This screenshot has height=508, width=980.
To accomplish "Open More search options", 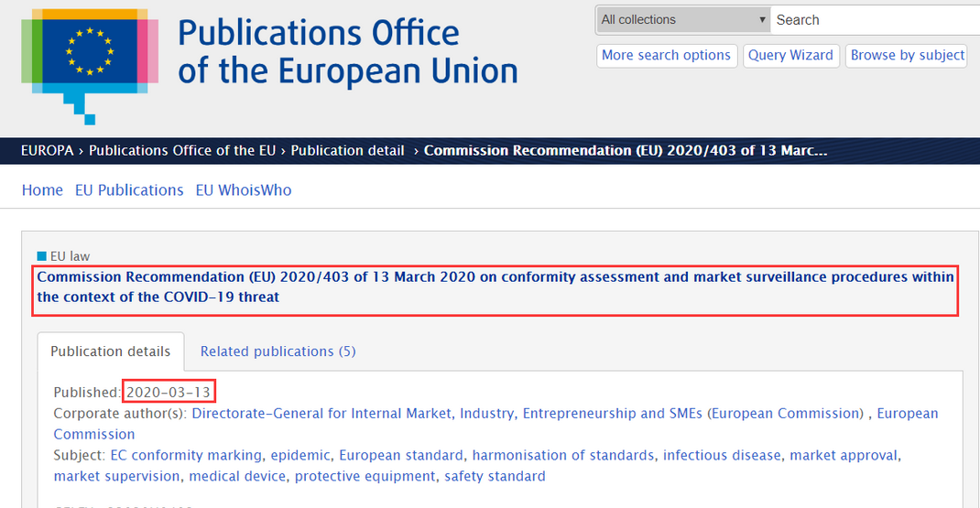I will tap(666, 55).
